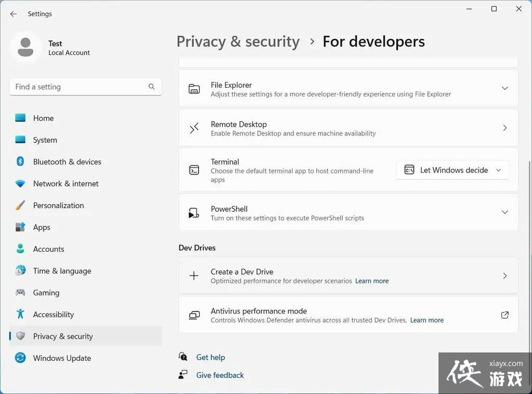Click the Gaming controller icon in sidebar
The image size is (532, 394).
20,292
